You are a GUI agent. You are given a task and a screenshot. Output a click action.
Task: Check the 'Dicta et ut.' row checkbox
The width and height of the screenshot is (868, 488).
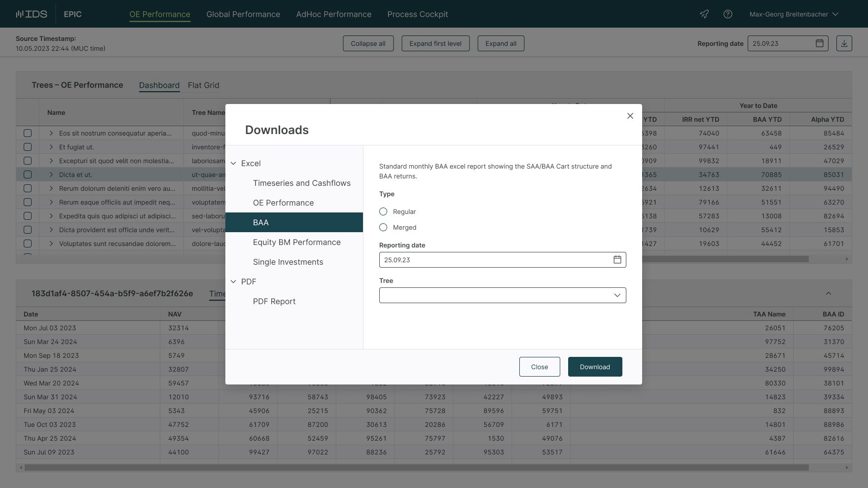click(28, 174)
